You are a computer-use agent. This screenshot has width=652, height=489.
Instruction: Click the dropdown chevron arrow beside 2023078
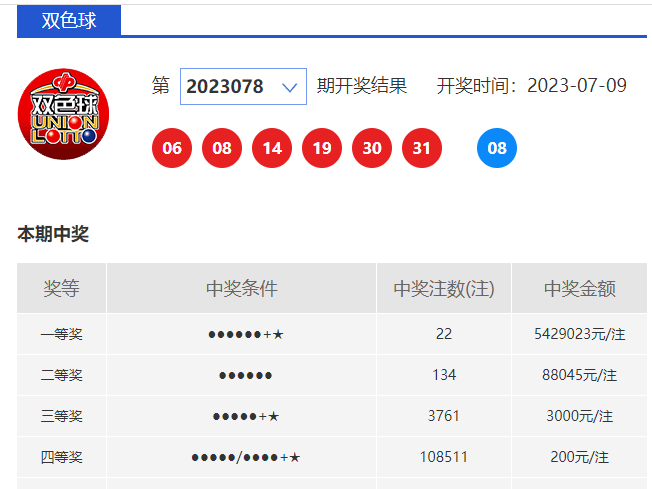[x=289, y=87]
